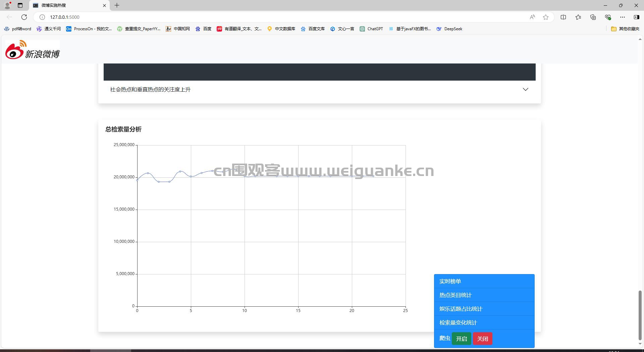
Task: Open tab actions menu icon
Action: click(x=20, y=5)
